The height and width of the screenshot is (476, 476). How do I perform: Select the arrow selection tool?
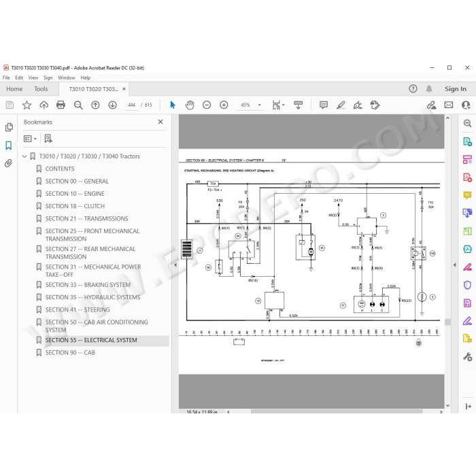pyautogui.click(x=173, y=105)
